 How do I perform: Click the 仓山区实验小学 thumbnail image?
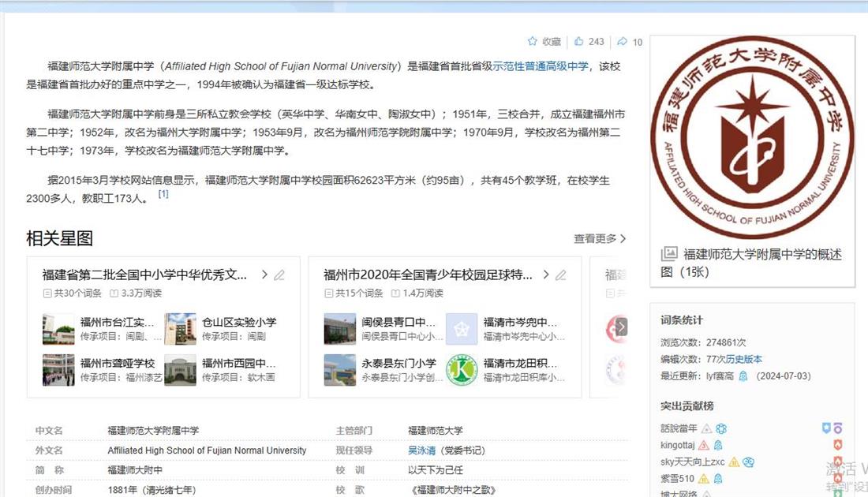(181, 329)
